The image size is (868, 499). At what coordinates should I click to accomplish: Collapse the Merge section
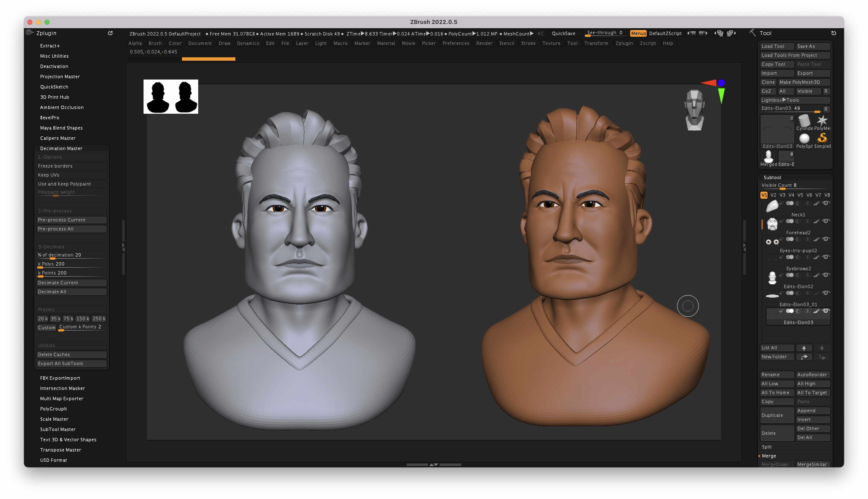point(769,456)
